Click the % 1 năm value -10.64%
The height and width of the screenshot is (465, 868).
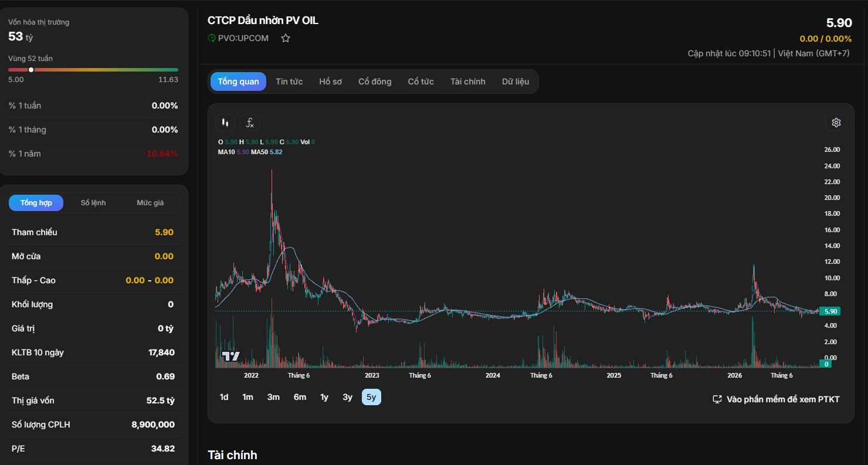160,154
